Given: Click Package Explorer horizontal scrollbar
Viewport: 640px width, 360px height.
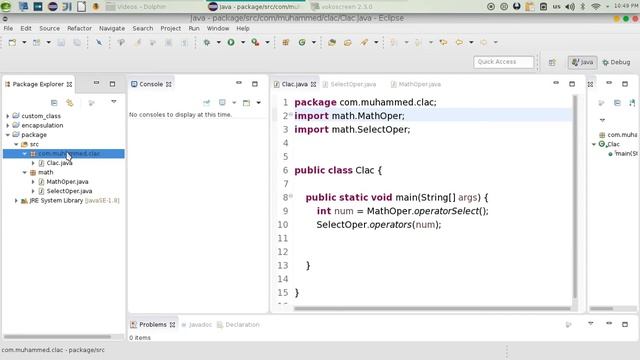Looking at the screenshot, I should pos(57,337).
